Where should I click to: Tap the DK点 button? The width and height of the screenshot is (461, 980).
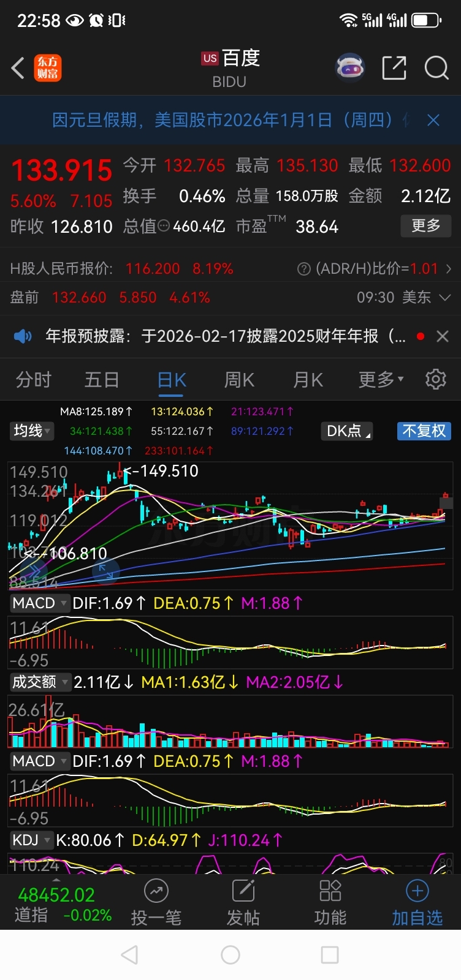348,431
